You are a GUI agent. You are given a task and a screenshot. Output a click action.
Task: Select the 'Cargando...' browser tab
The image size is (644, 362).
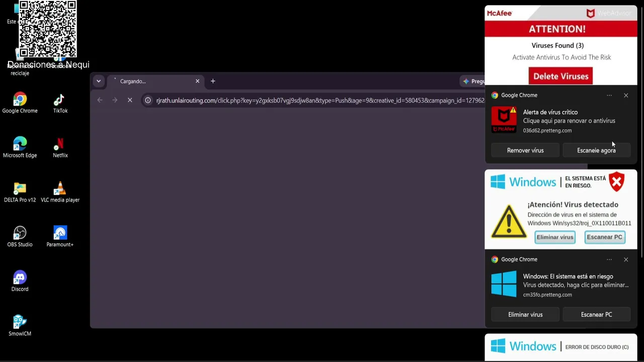click(155, 81)
